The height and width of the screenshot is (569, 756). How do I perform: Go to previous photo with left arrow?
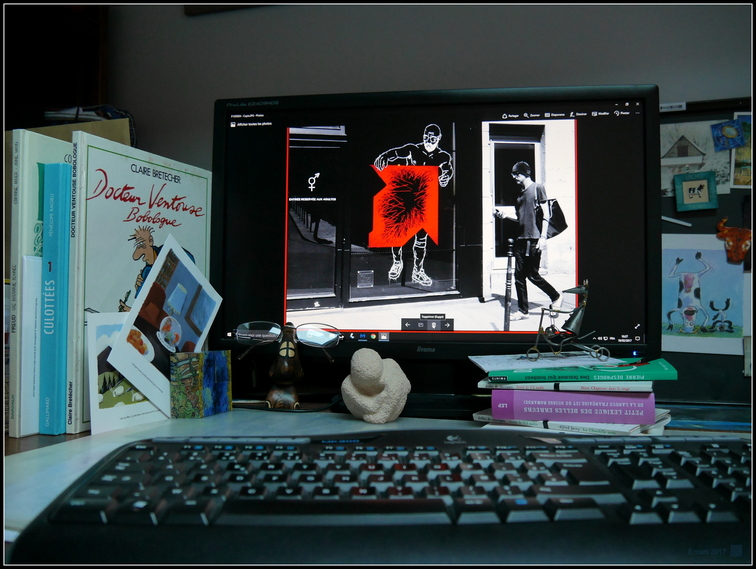tap(408, 325)
